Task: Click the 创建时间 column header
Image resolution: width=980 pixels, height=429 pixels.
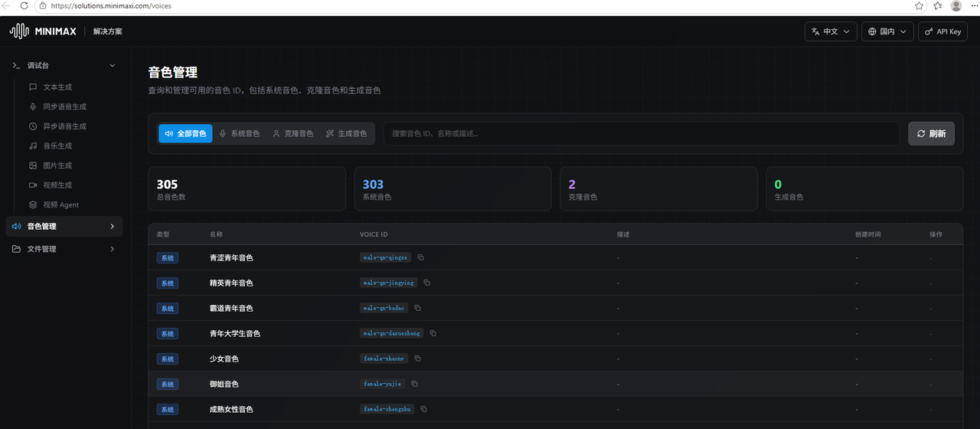Action: pos(868,234)
